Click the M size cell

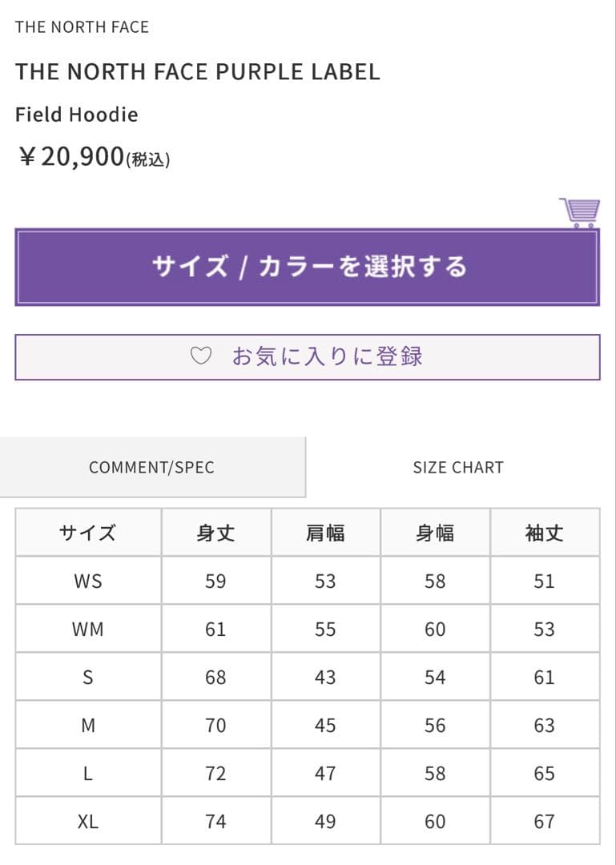click(x=87, y=725)
